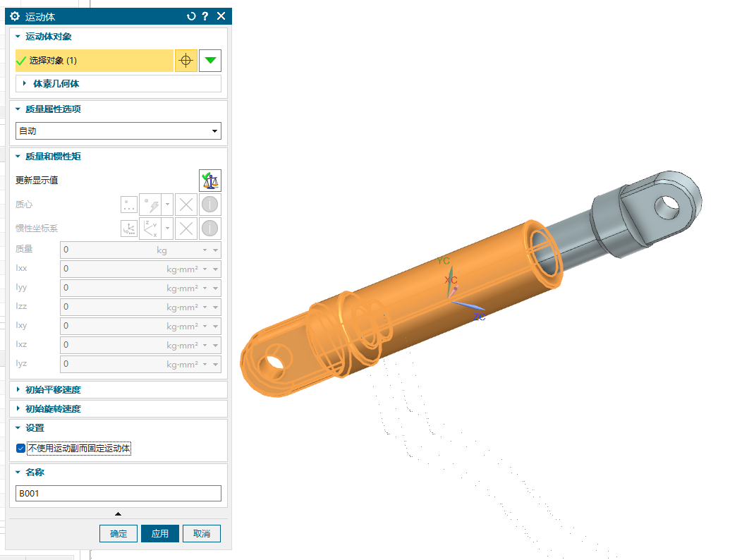Screen dimensions: 742x560
Task: Click the reset dialog icon in title bar
Action: 190,16
